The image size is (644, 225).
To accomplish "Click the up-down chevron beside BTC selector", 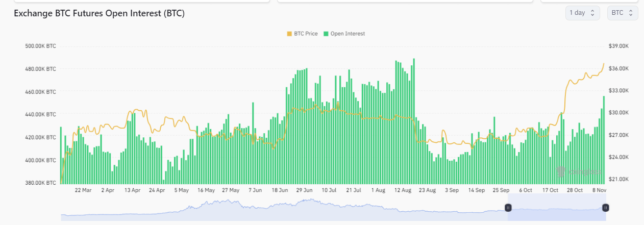I will pyautogui.click(x=631, y=13).
